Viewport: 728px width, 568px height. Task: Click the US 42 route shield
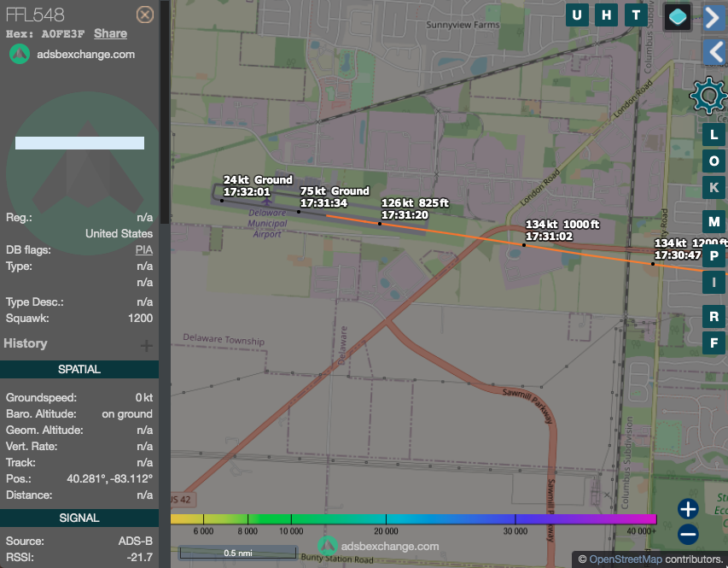(x=182, y=500)
